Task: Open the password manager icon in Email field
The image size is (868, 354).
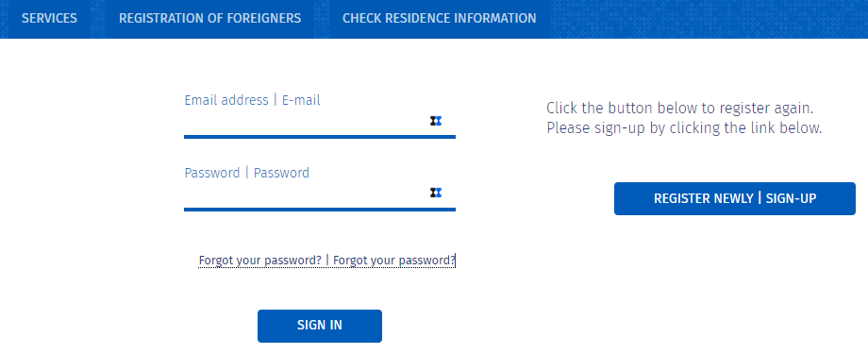Action: click(x=436, y=121)
